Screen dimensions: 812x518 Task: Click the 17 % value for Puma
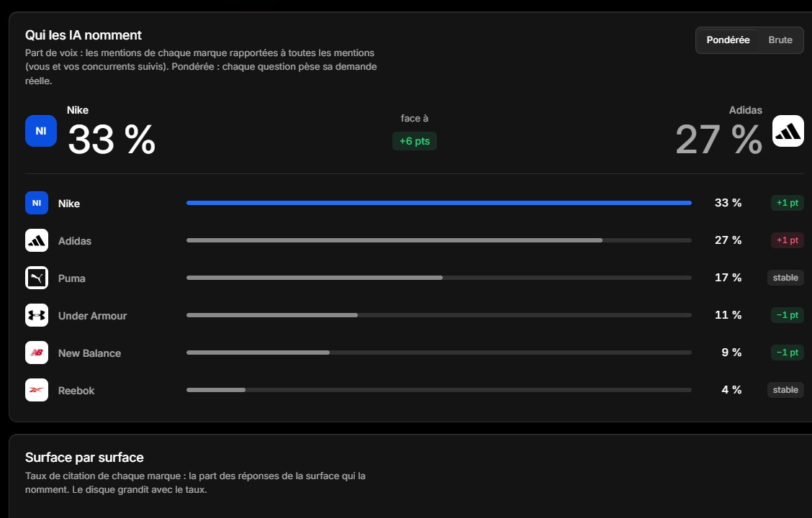click(x=728, y=278)
